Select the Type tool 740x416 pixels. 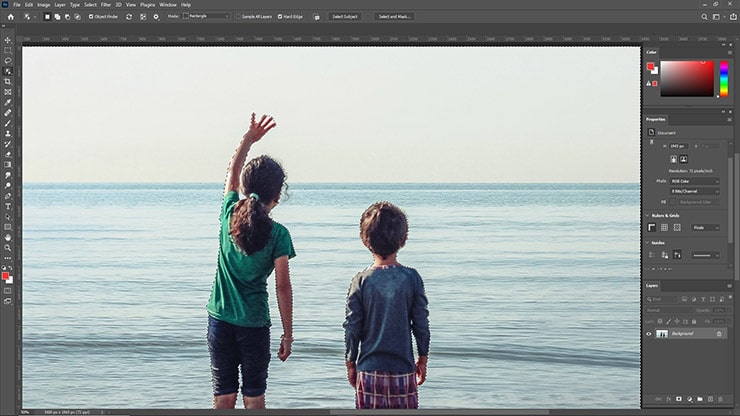(x=8, y=205)
